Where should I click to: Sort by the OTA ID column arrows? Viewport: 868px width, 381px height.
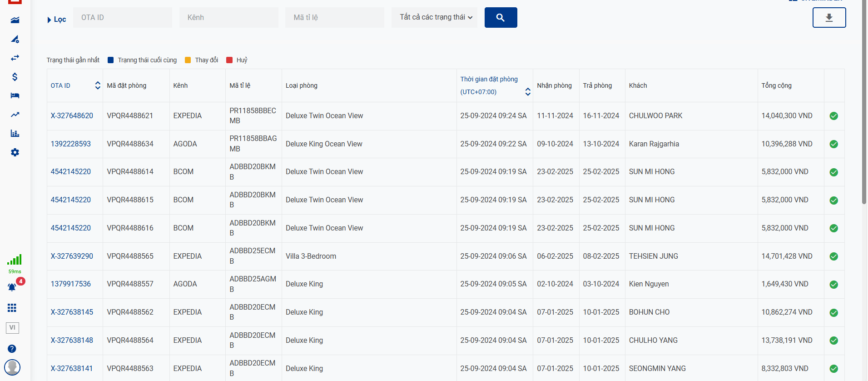click(98, 85)
